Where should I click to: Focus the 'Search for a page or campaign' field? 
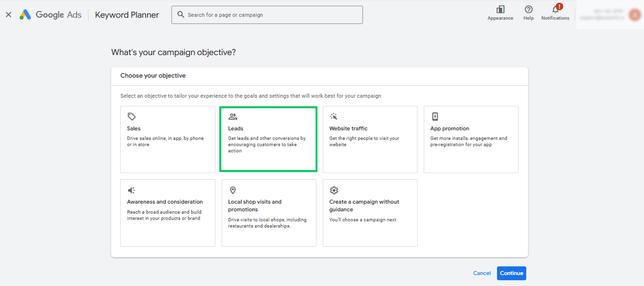tap(267, 15)
